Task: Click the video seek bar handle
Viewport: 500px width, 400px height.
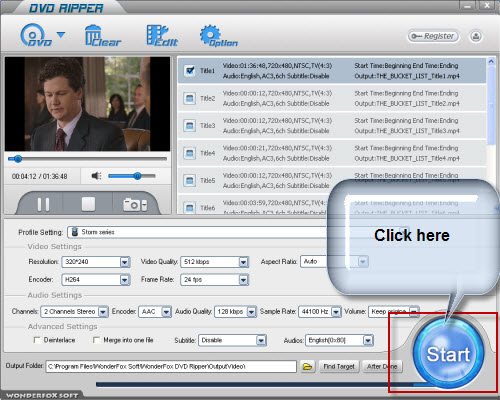Action: coord(18,159)
